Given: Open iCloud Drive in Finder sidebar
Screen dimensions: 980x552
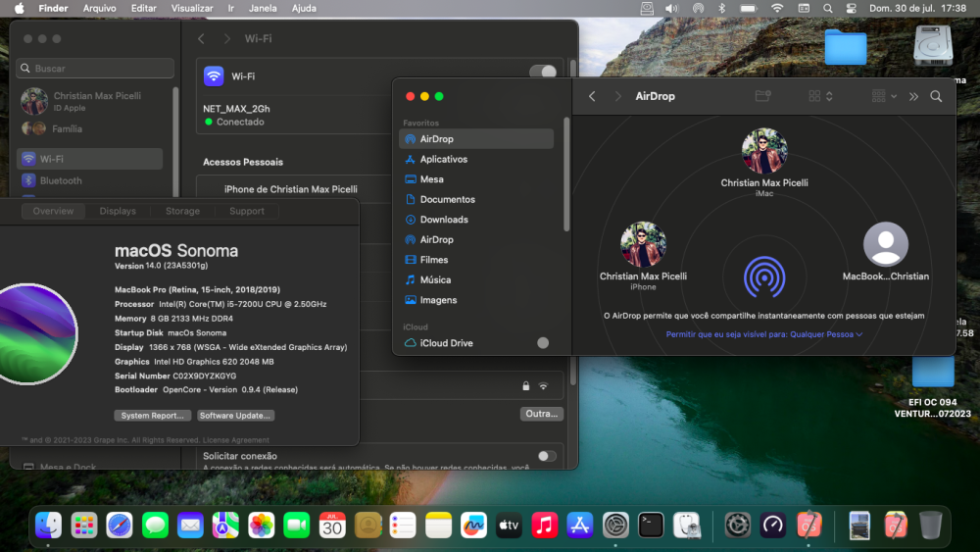Looking at the screenshot, I should (x=476, y=343).
